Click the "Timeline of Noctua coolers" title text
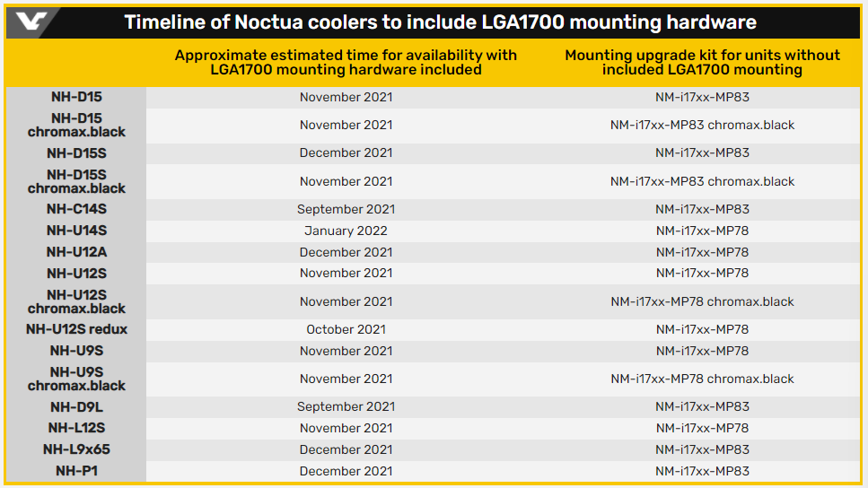The image size is (868, 488). tap(440, 22)
